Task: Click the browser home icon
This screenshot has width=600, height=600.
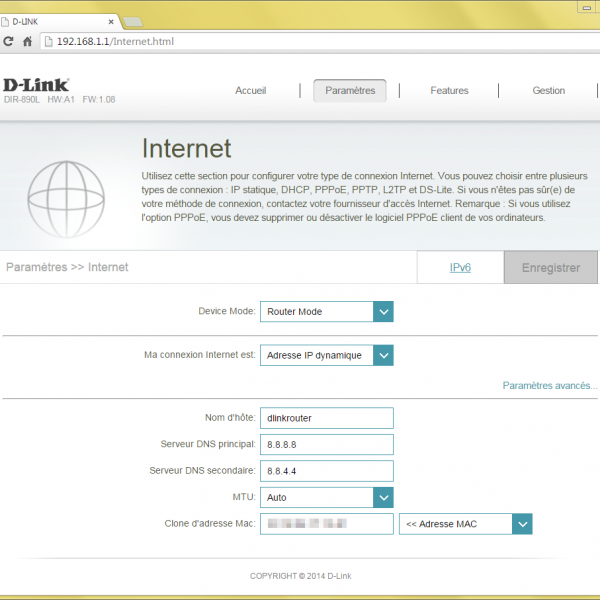Action: 28,41
